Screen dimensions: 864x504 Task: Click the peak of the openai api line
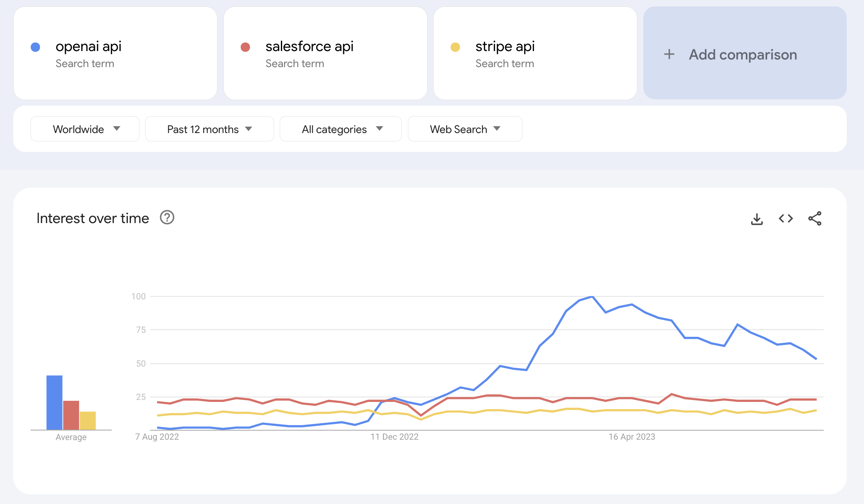click(x=592, y=297)
